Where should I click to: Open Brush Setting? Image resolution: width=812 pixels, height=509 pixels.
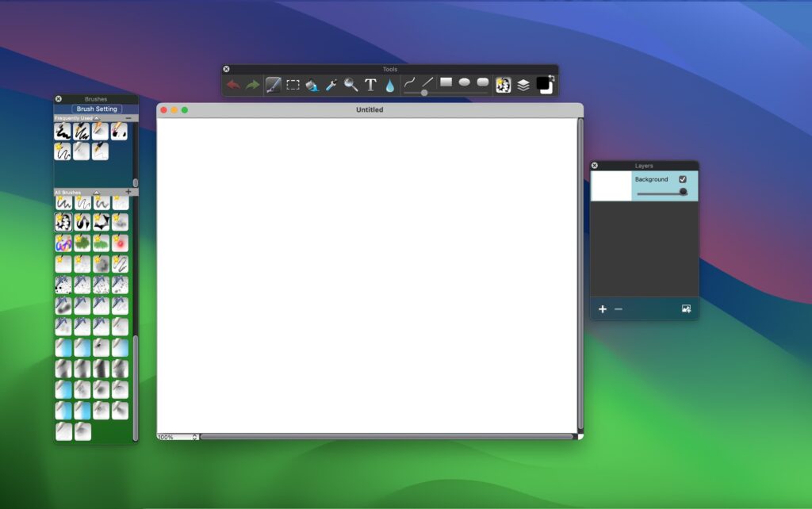(95, 109)
